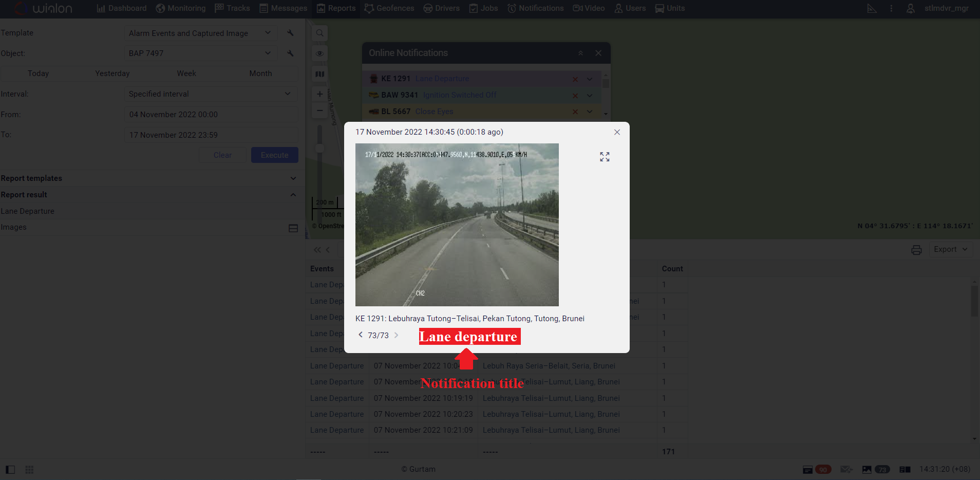The height and width of the screenshot is (480, 980).
Task: Click the Execute button
Action: [274, 155]
